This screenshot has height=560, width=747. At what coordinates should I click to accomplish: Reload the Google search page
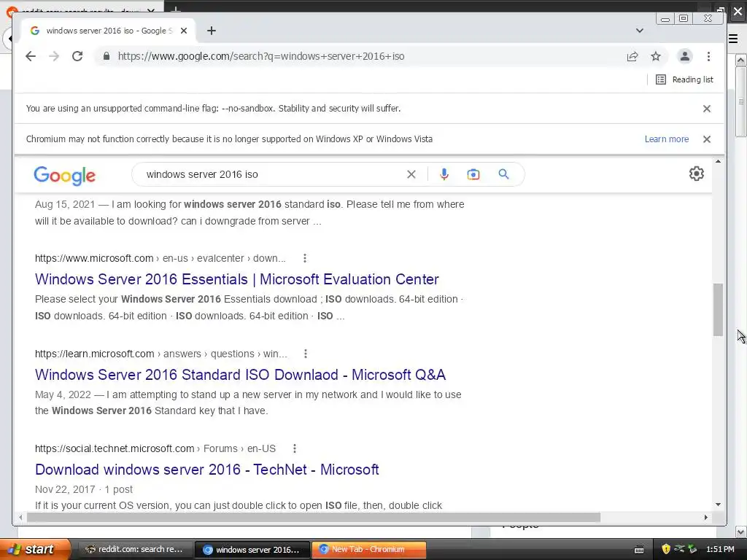77,56
